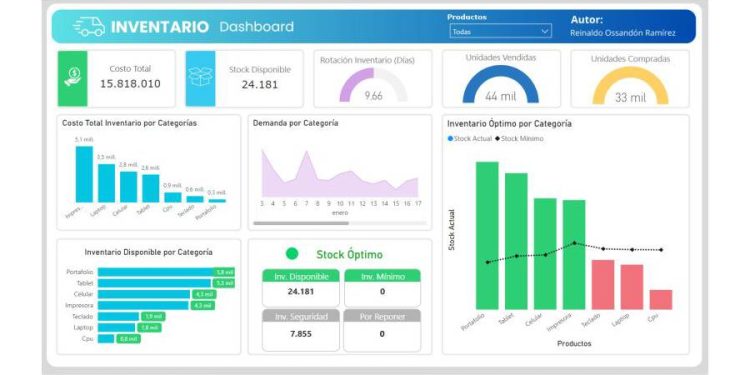Viewport: 750px width, 375px height.
Task: Click the Stock Actual legend marker
Action: [x=450, y=139]
